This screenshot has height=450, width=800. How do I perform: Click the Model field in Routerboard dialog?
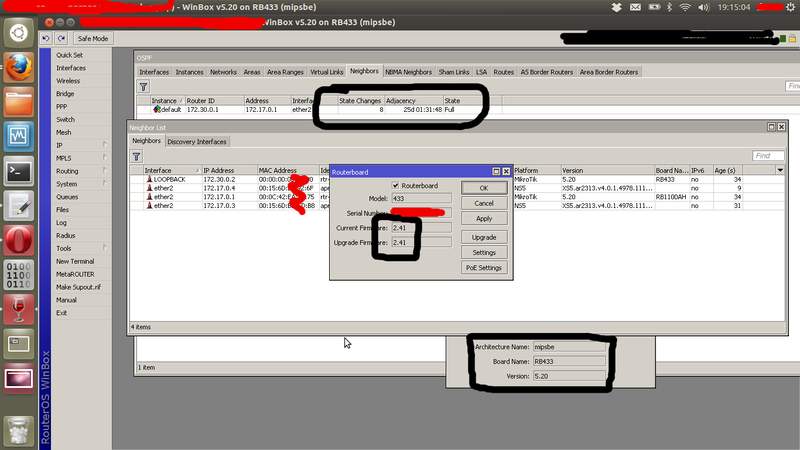coord(421,198)
